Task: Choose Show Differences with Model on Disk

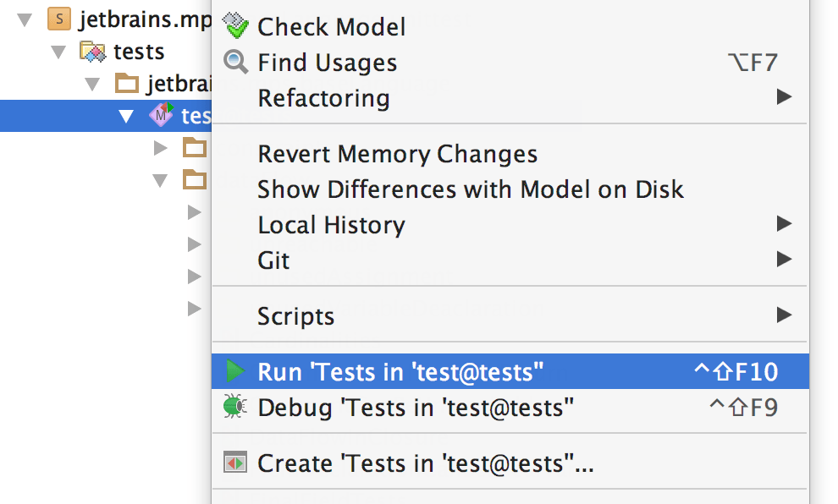Action: pyautogui.click(x=470, y=189)
